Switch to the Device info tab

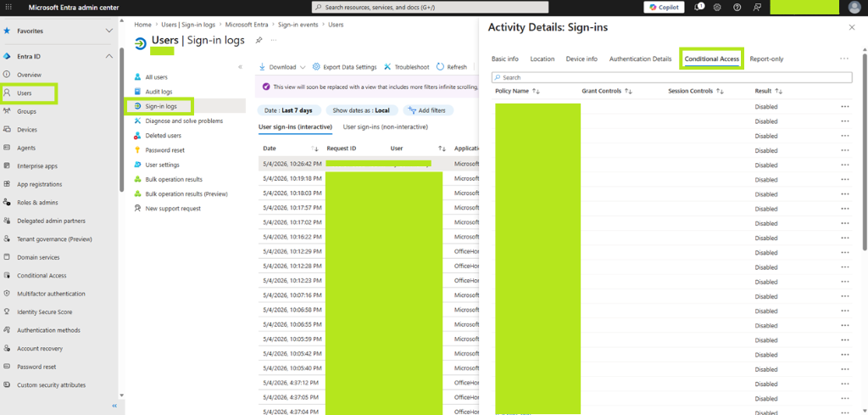point(581,59)
